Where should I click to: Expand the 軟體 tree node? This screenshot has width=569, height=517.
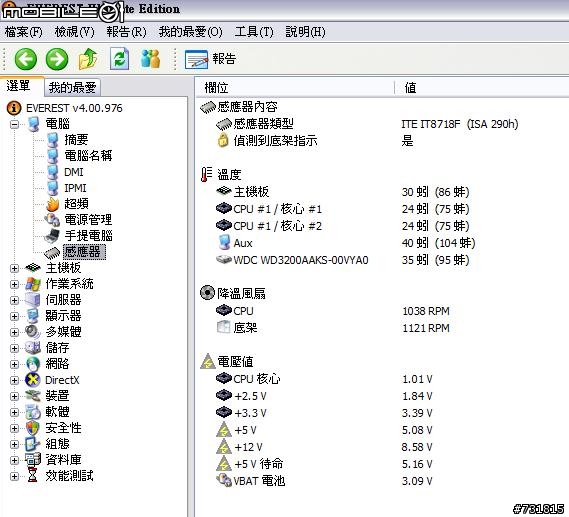point(14,412)
